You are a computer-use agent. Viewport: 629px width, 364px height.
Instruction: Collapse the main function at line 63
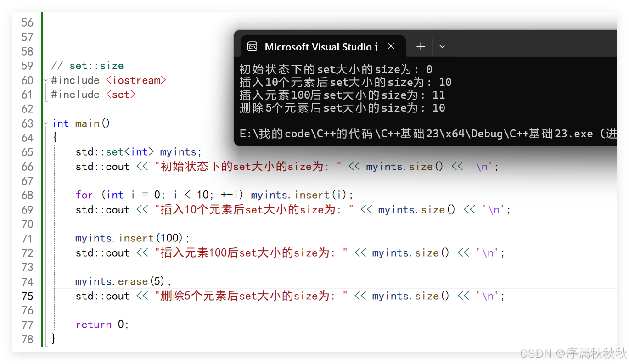[46, 123]
